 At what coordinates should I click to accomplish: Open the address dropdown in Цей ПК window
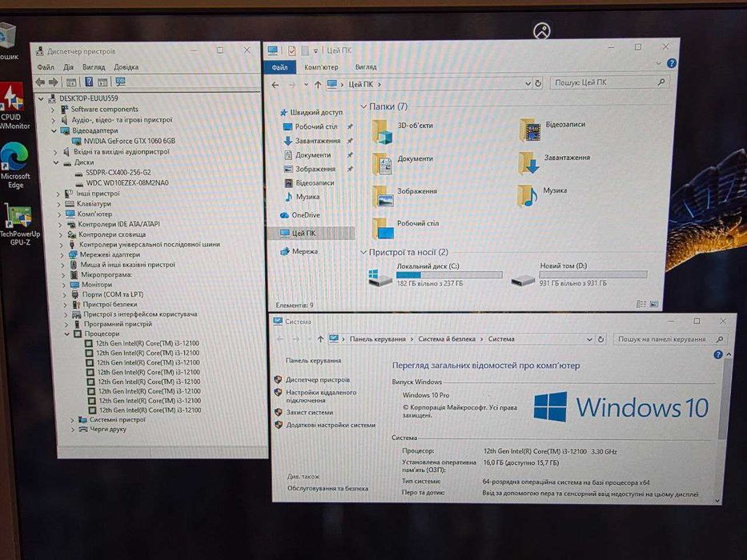coord(528,84)
